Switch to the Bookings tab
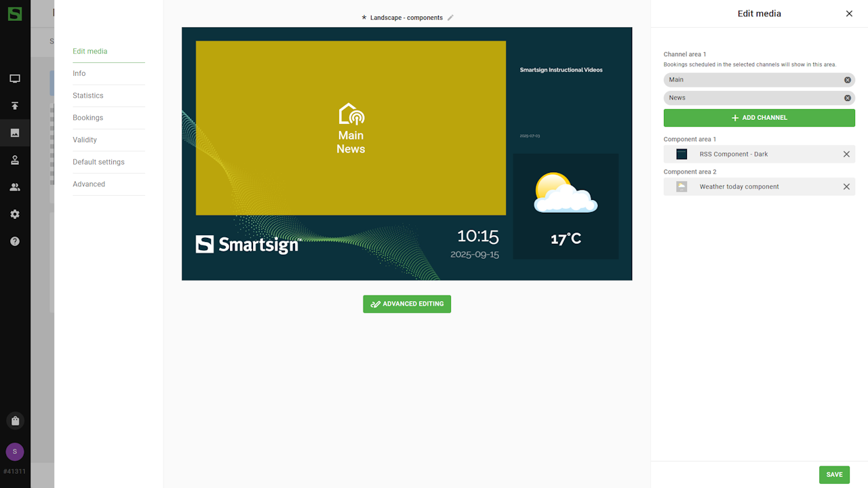 [88, 118]
